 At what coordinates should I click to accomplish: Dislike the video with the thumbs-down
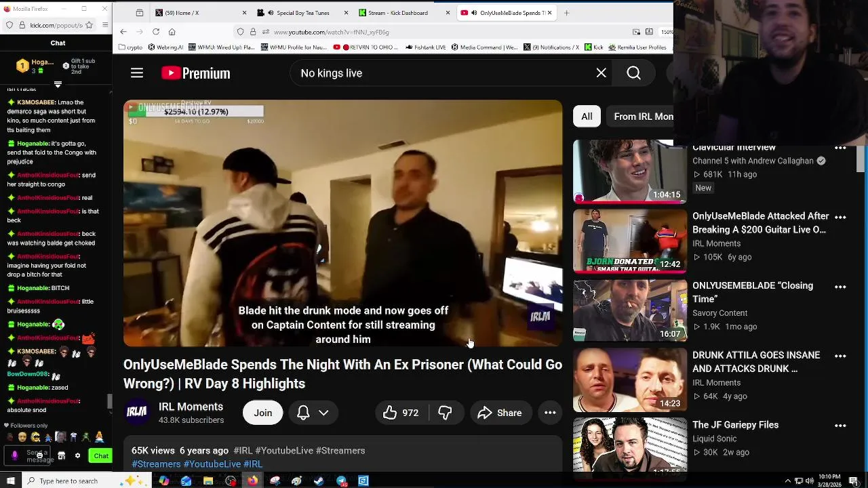445,413
